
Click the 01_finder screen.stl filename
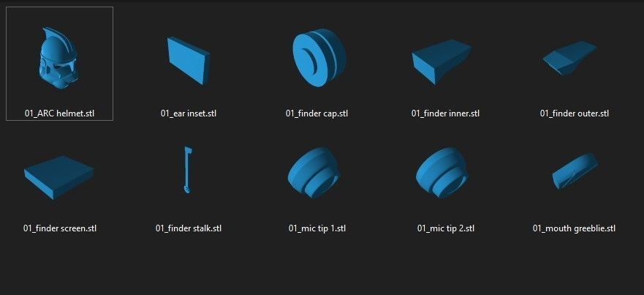pos(60,228)
